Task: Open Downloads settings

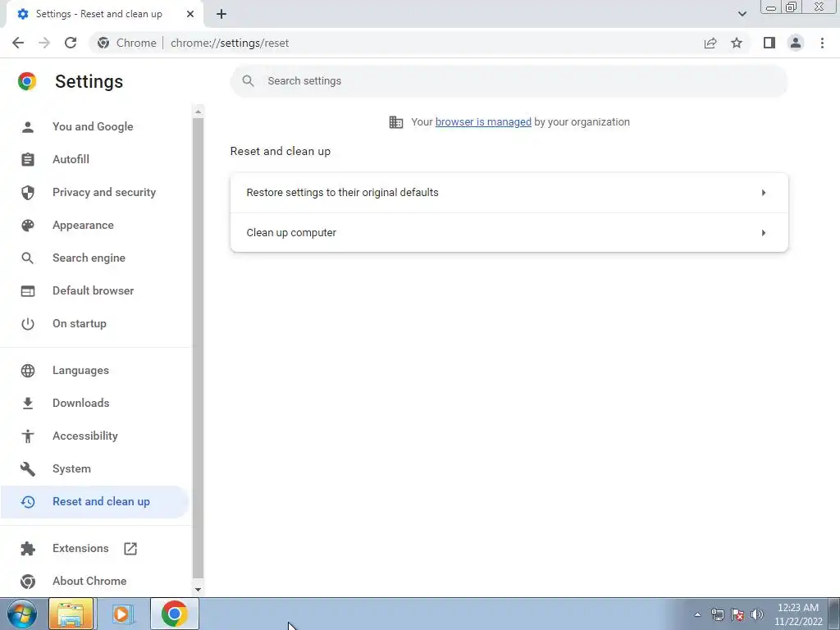Action: (x=94, y=403)
